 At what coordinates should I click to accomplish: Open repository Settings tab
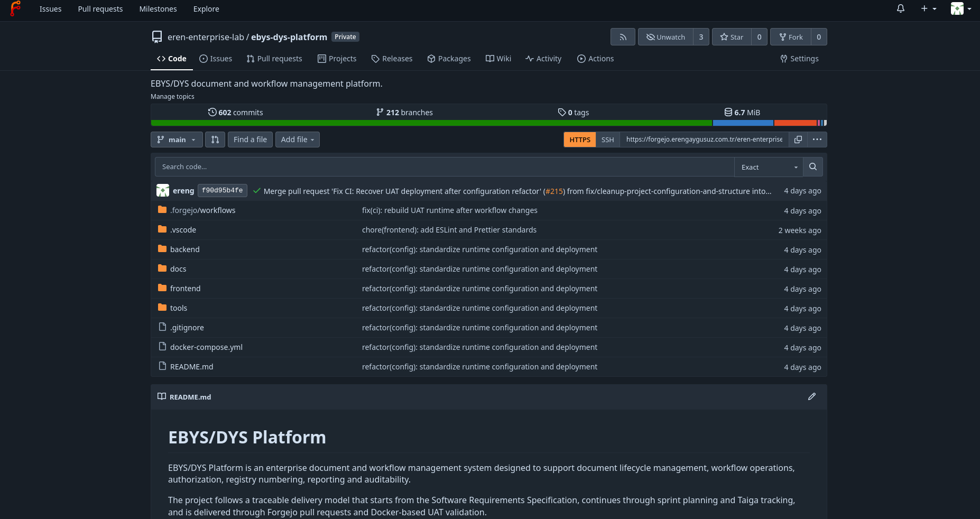pos(799,59)
